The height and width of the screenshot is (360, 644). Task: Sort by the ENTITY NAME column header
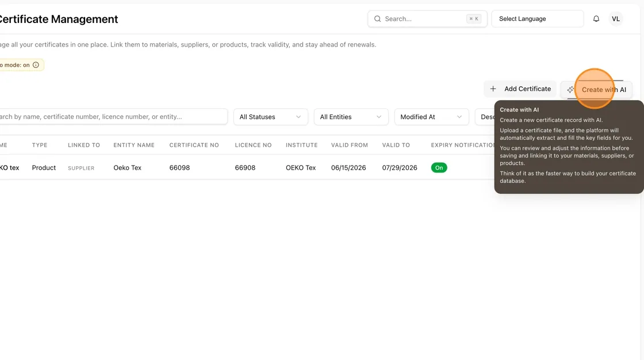[x=134, y=145]
